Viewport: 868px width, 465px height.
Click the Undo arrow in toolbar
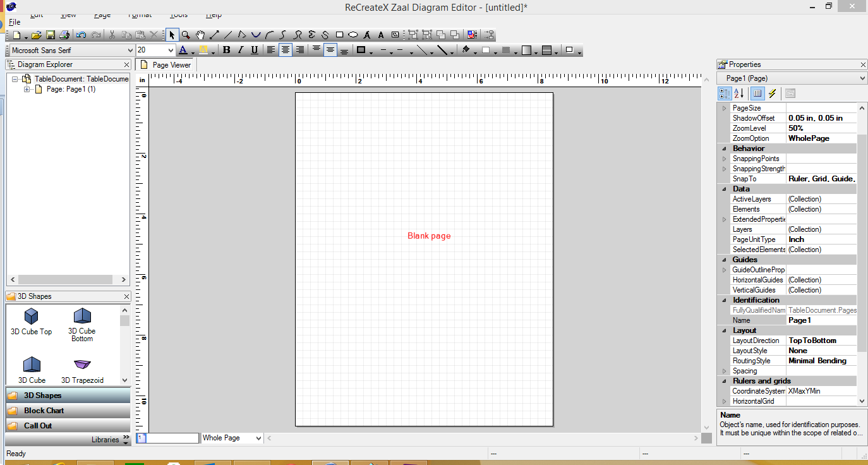(x=81, y=35)
